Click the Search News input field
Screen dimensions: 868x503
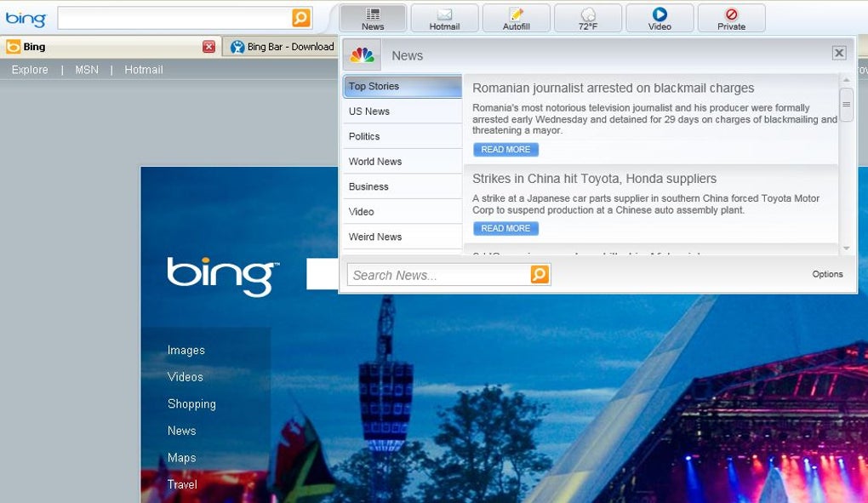point(438,275)
